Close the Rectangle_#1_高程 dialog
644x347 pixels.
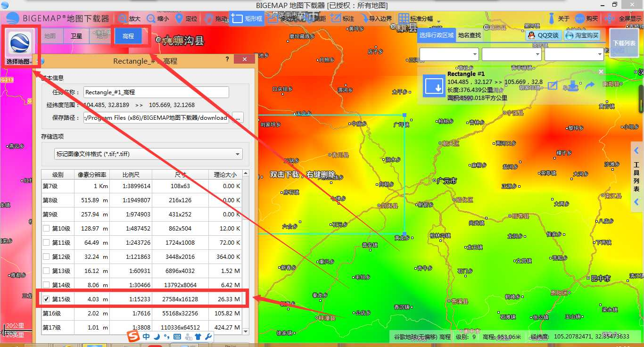[245, 59]
